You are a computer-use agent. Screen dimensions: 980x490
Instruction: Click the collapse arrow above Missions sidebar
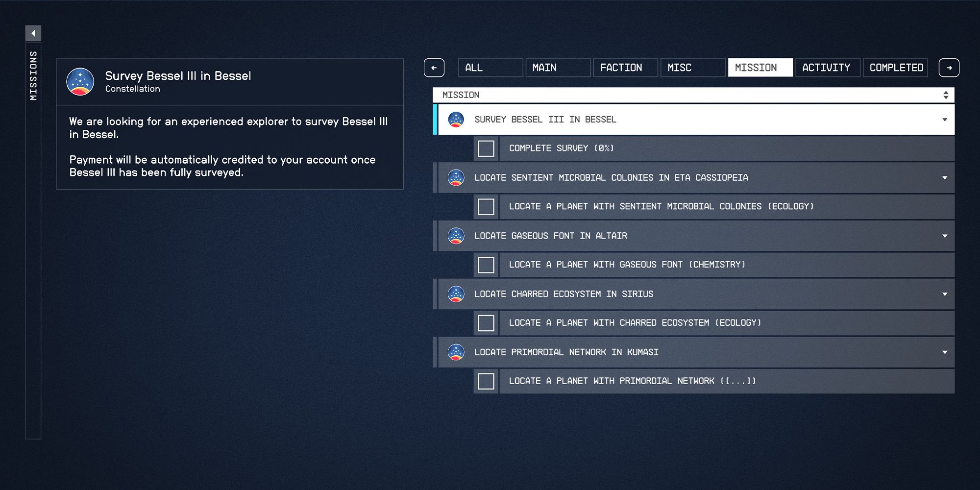click(x=33, y=33)
